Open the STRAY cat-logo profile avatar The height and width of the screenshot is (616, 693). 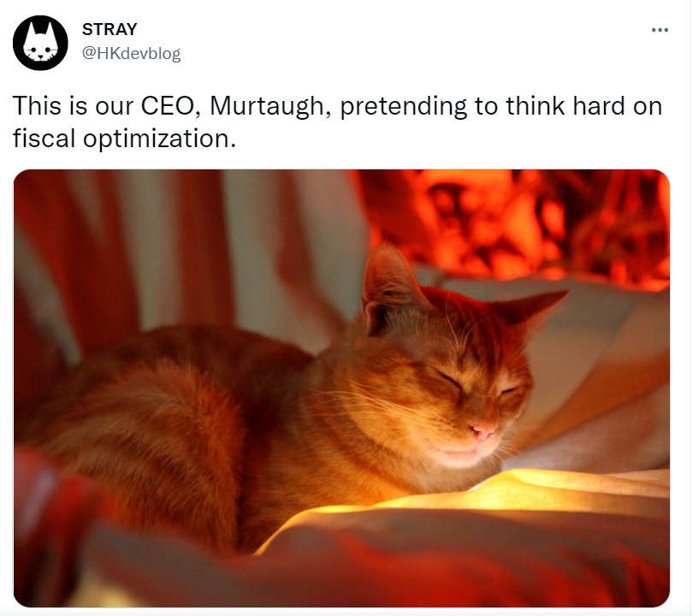tap(40, 43)
